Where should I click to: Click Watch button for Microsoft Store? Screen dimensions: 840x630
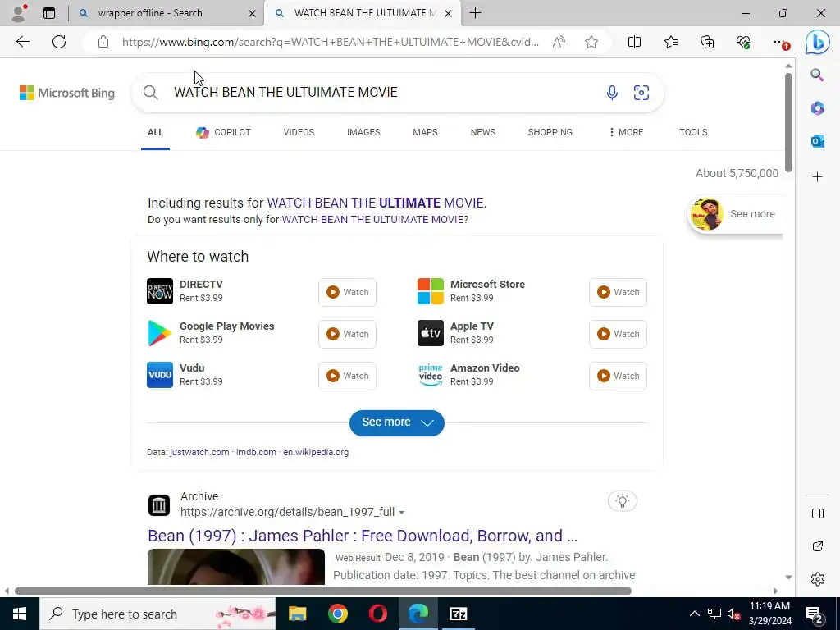[618, 292]
